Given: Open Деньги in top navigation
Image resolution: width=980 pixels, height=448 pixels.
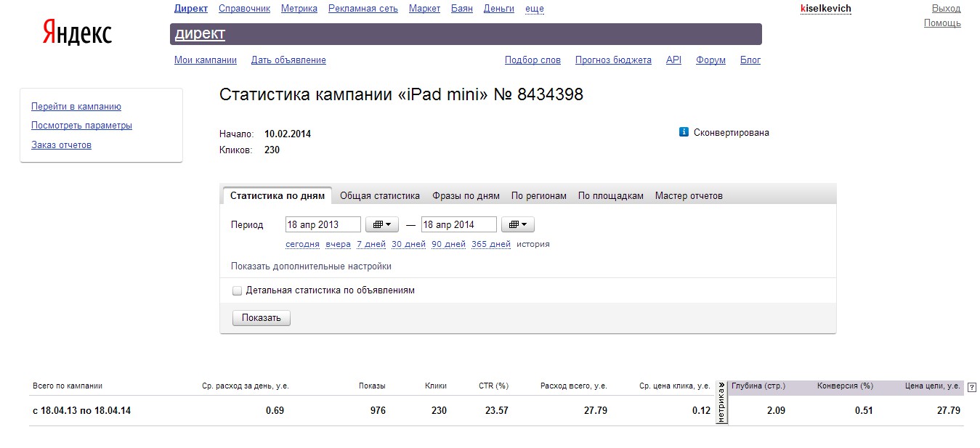Looking at the screenshot, I should click(x=499, y=9).
